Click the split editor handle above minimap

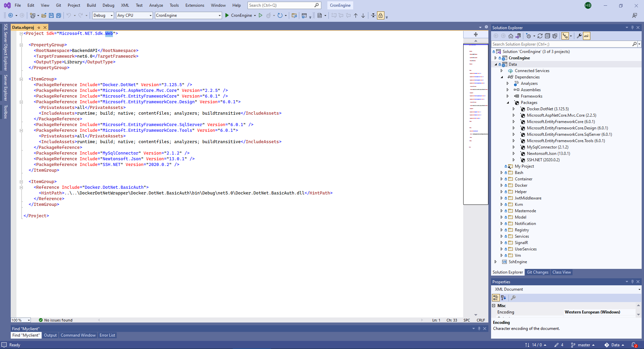pos(476,34)
